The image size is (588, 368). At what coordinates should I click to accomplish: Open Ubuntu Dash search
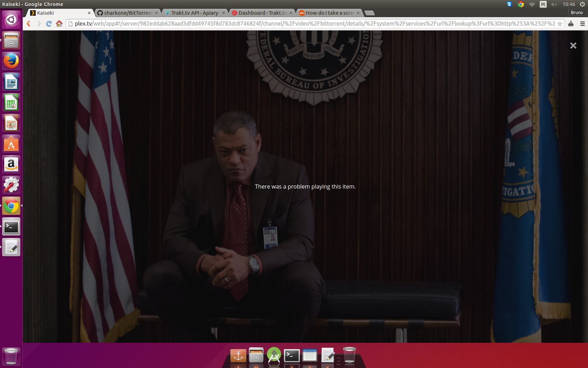(11, 19)
